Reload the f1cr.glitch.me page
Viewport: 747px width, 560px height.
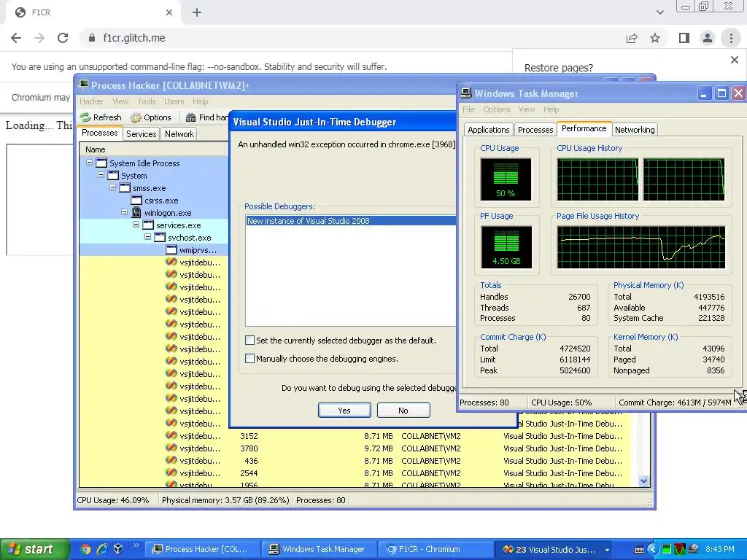click(x=63, y=38)
